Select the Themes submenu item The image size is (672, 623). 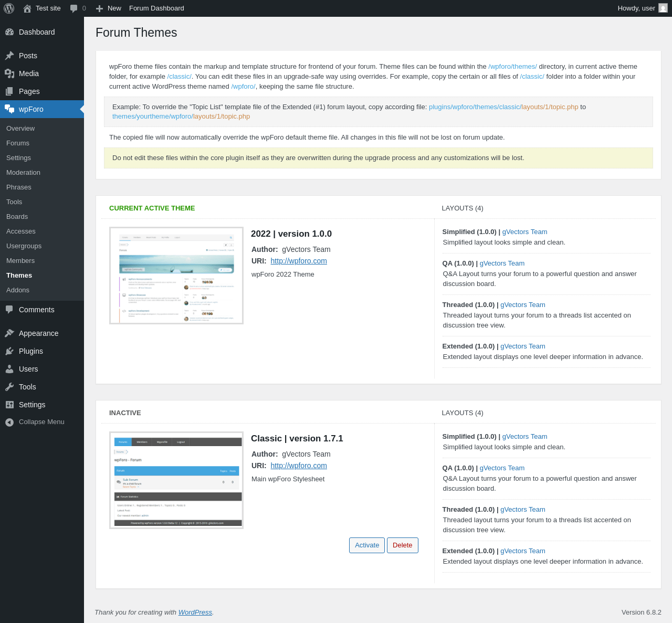click(x=19, y=276)
